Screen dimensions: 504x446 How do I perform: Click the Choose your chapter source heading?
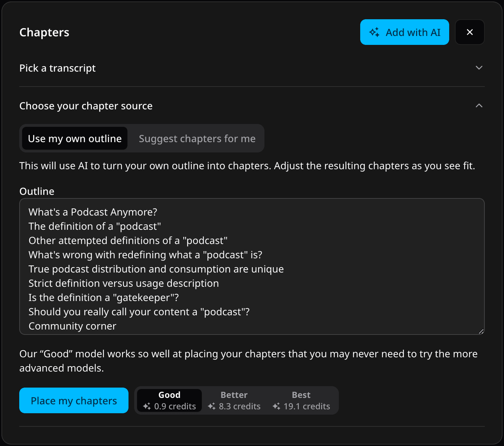[x=86, y=106]
